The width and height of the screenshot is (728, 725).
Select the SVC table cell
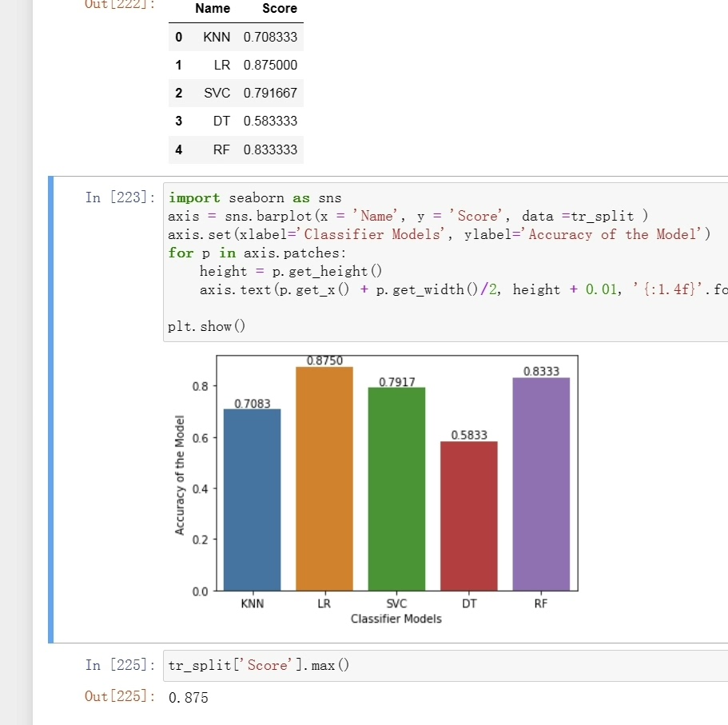217,93
